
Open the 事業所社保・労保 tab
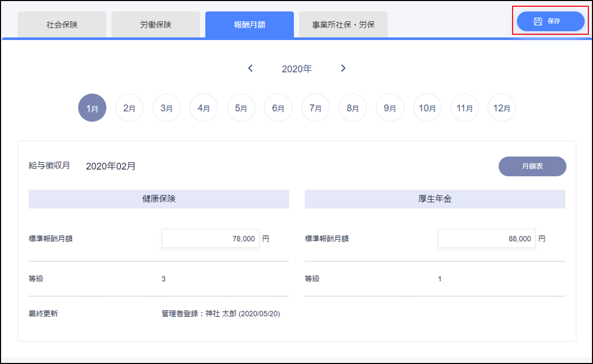343,24
